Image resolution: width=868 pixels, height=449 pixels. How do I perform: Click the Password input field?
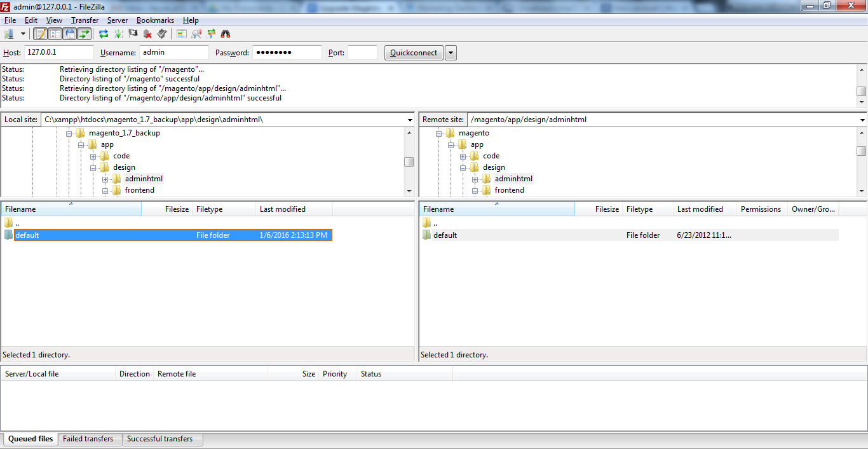coord(287,53)
